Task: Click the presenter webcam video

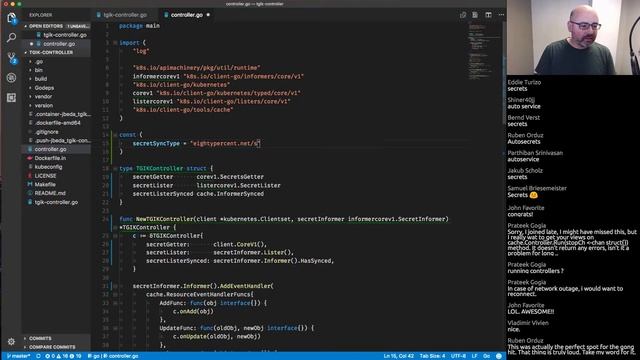Action: [x=573, y=37]
